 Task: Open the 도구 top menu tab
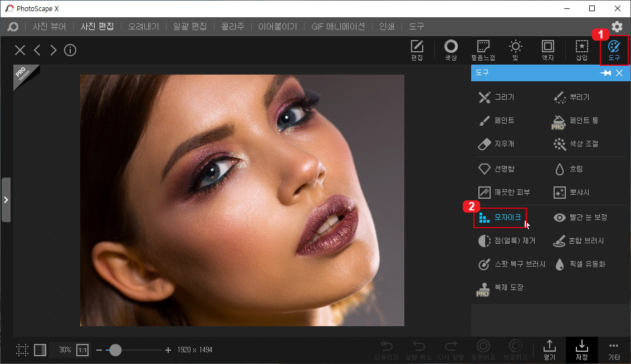pyautogui.click(x=417, y=27)
